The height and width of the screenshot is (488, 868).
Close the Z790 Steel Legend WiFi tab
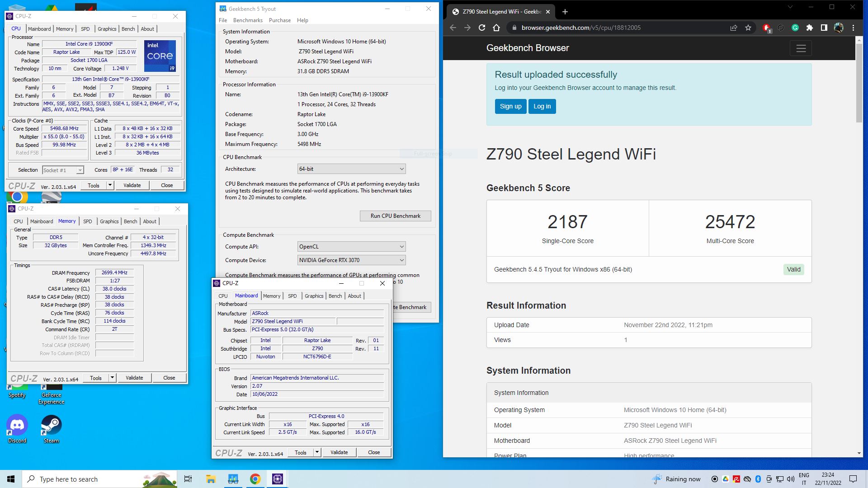(548, 12)
